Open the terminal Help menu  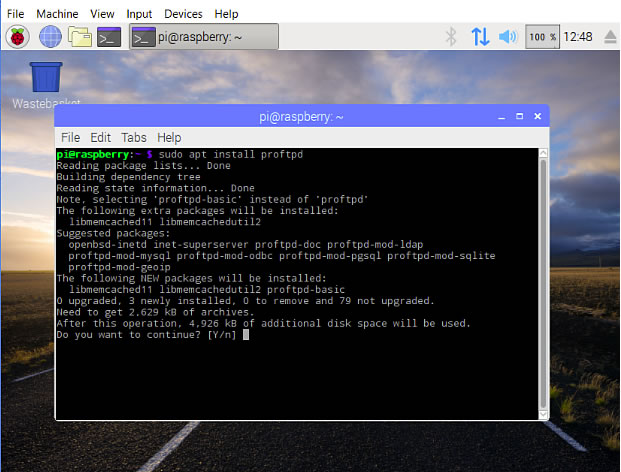tap(169, 137)
